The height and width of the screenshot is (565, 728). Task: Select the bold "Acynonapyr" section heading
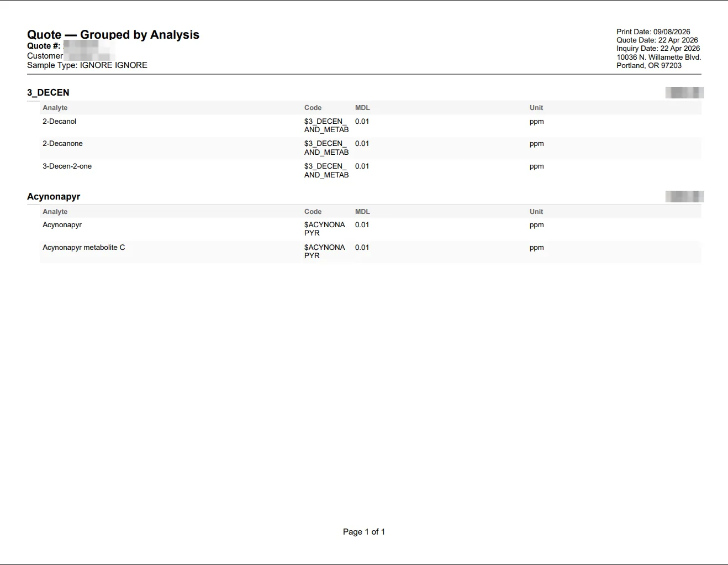tap(54, 196)
